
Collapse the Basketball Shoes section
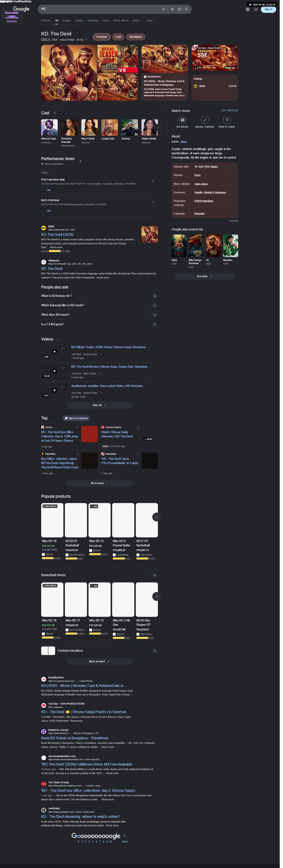point(154,575)
